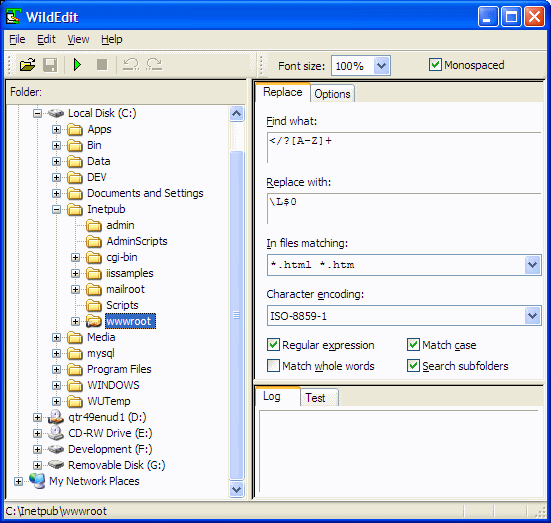Click the WildEdit app icon in title bar
This screenshot has height=523, width=551.
[14, 17]
